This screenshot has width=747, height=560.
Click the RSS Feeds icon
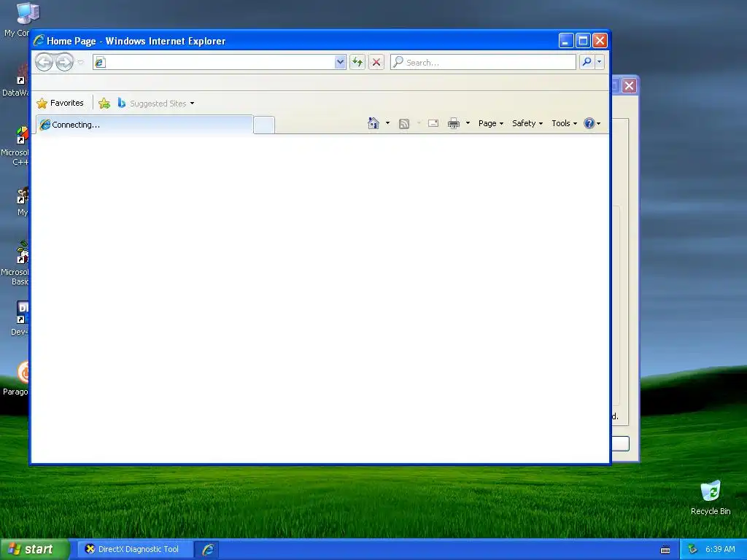pos(404,124)
